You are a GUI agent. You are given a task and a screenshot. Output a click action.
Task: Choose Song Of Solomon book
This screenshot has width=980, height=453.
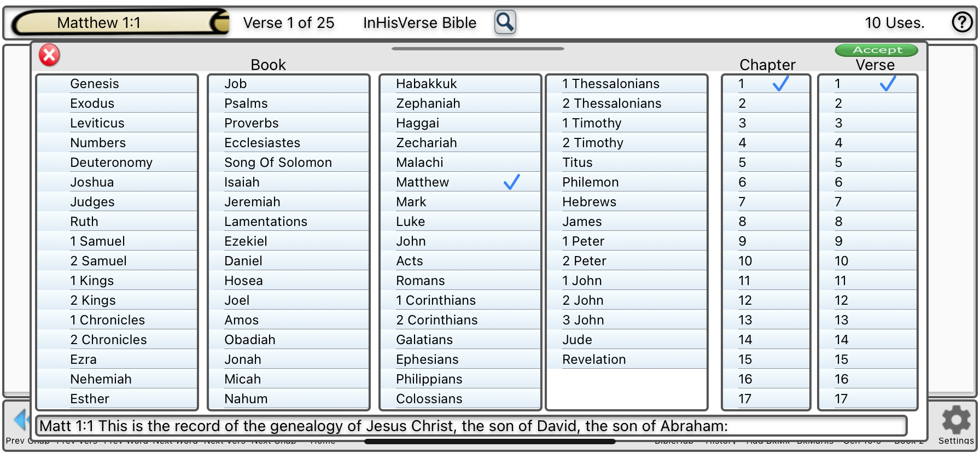pyautogui.click(x=288, y=162)
